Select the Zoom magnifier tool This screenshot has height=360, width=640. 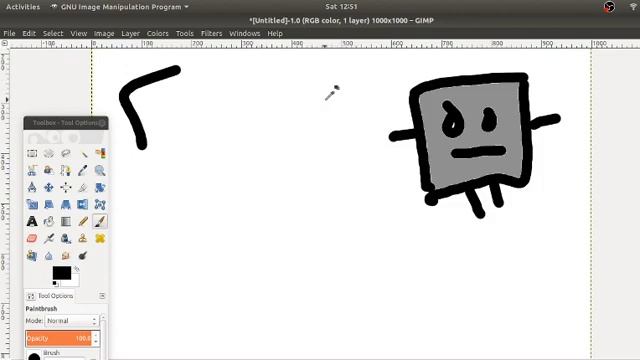pos(100,170)
